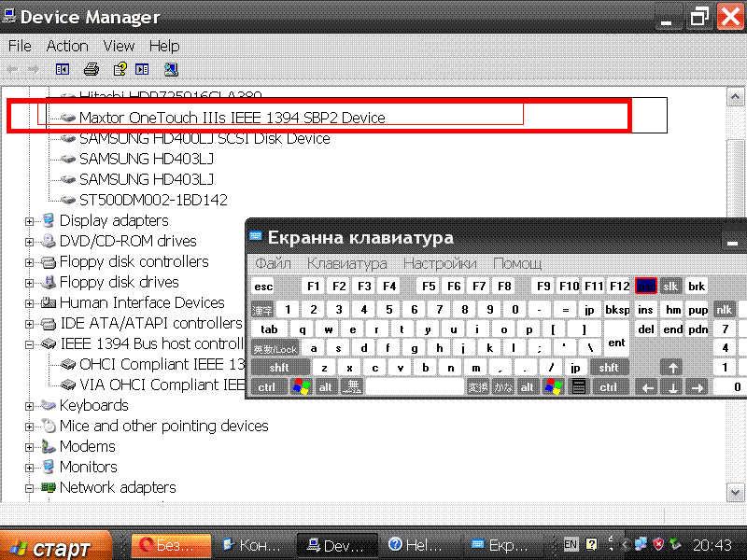
Task: Click the up arrow key on on-screen keyboard
Action: 672,367
